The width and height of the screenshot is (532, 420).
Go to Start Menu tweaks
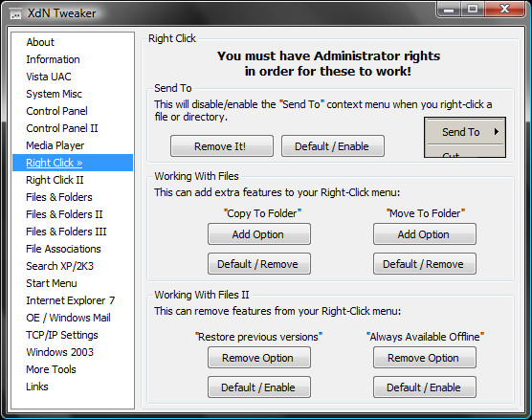[52, 283]
